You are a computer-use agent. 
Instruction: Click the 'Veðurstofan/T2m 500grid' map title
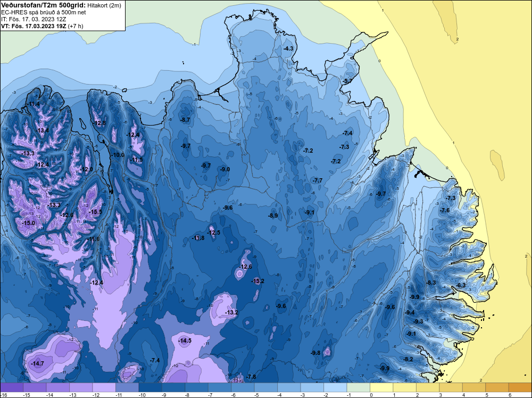coord(44,5)
